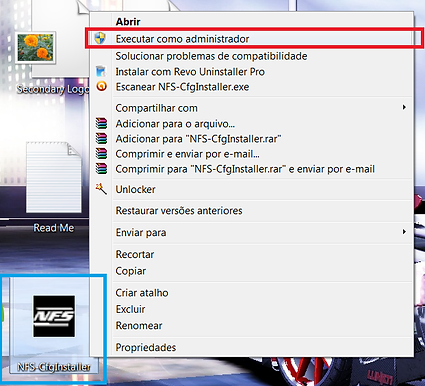Select the Read Me text file icon
Viewport: 425px width, 386px height.
54,177
